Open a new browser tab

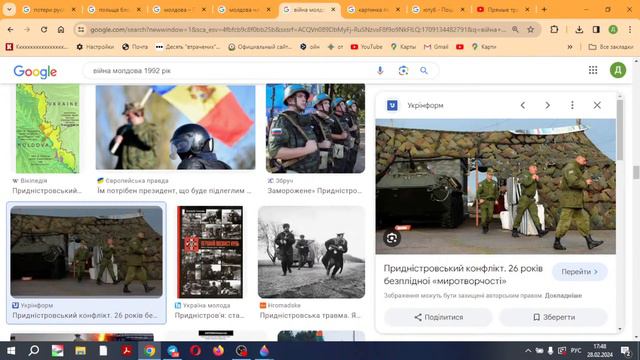pyautogui.click(x=544, y=9)
